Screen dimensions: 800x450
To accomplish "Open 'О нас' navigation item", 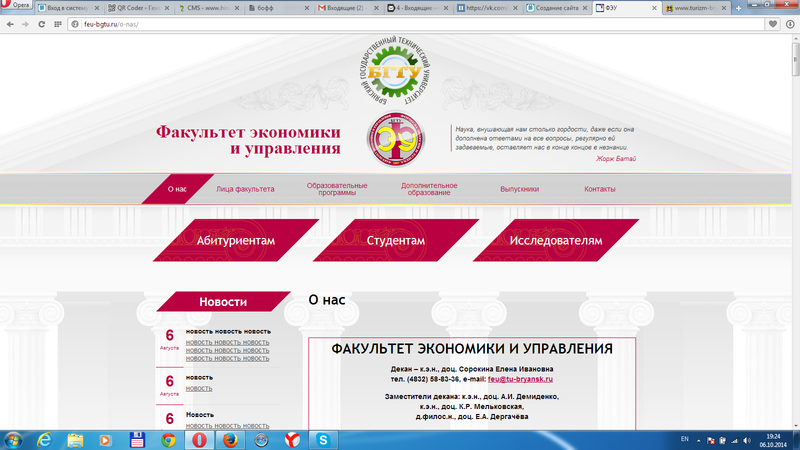I will click(177, 189).
